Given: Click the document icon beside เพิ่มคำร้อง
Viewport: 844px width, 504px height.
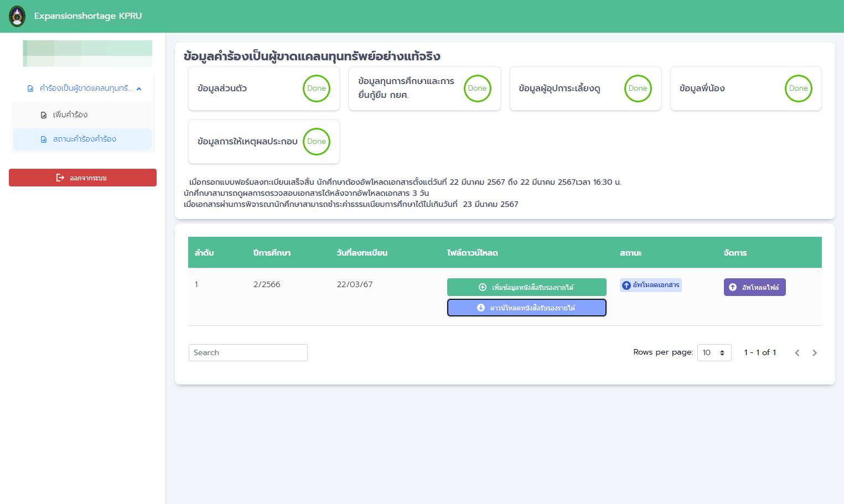Looking at the screenshot, I should click(x=44, y=115).
